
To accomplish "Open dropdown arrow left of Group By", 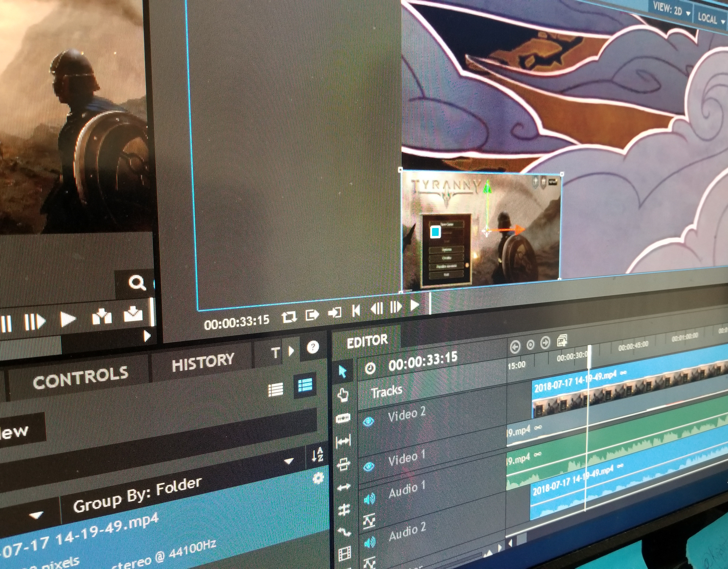I will (x=36, y=515).
